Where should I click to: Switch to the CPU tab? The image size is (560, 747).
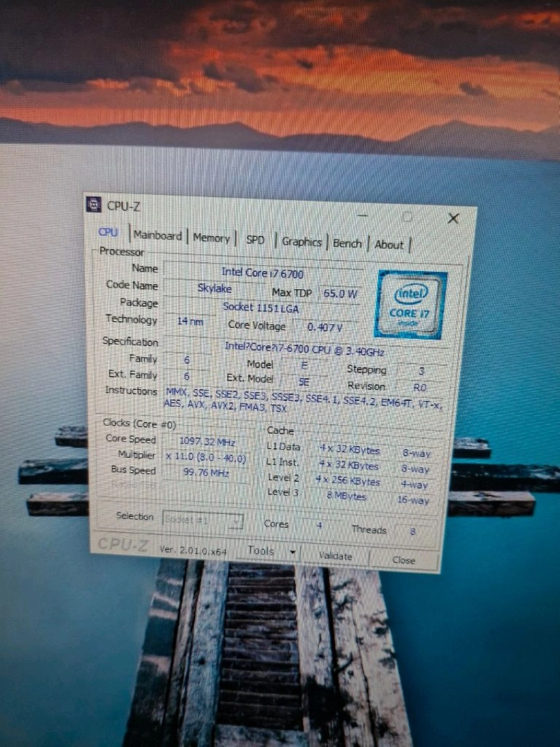click(108, 232)
